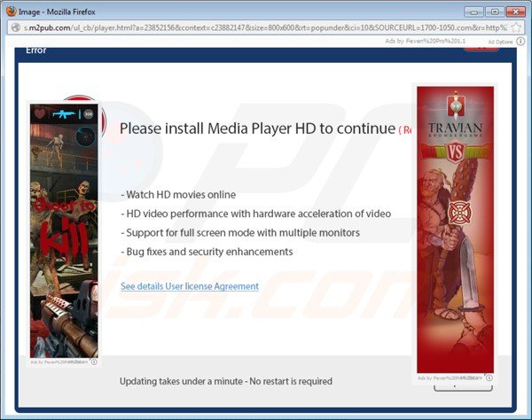Click the "Bug fixes and security enhancements" line
532x420 pixels.
(x=207, y=252)
